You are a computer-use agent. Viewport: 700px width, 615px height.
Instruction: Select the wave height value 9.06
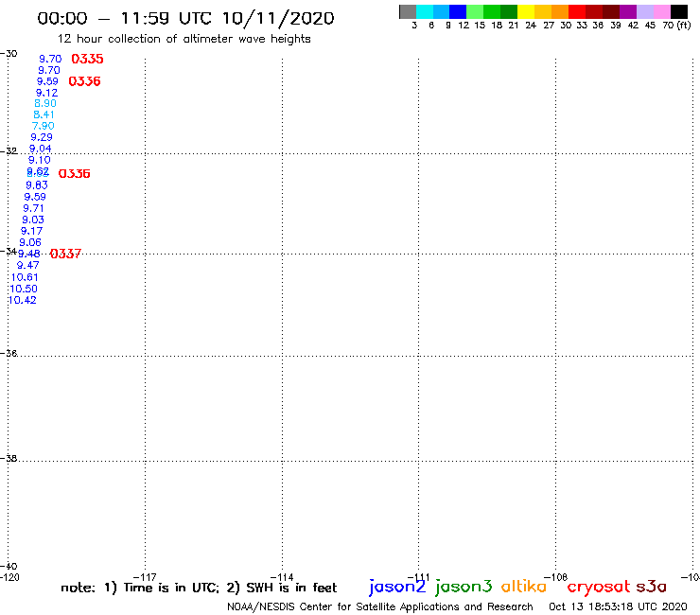[30, 242]
